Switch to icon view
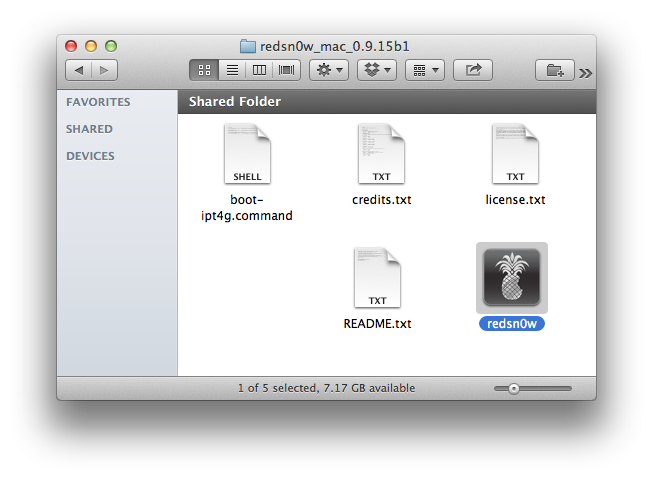 pos(204,70)
